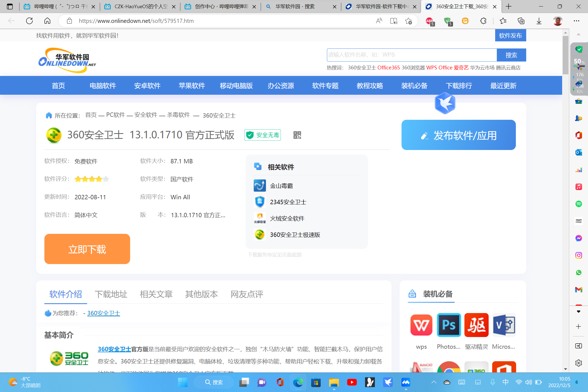Click the 金山毒霸 software icon
Viewport: 588px width, 392px height.
pos(260,186)
